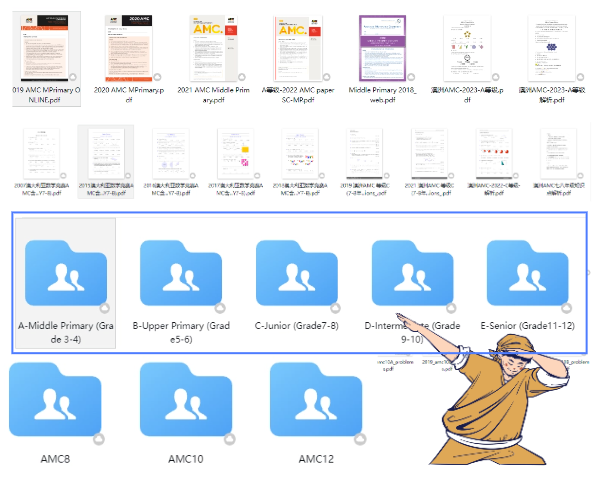Select the 2018 澳大利亚数学竞赛 Y7-8 pdf thumbnail

pyautogui.click(x=300, y=154)
